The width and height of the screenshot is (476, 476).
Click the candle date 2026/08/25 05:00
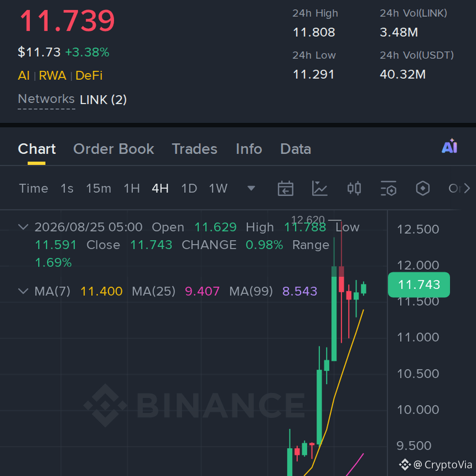coord(88,227)
